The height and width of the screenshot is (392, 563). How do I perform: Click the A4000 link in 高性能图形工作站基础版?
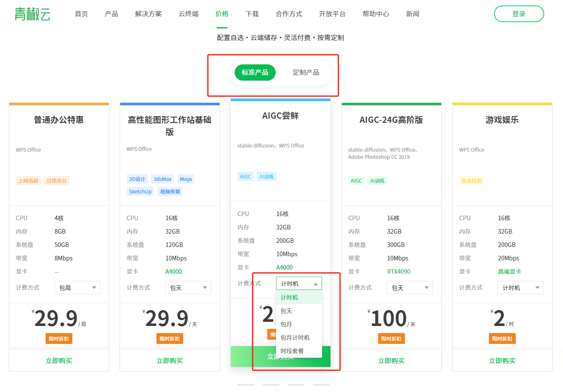(174, 272)
